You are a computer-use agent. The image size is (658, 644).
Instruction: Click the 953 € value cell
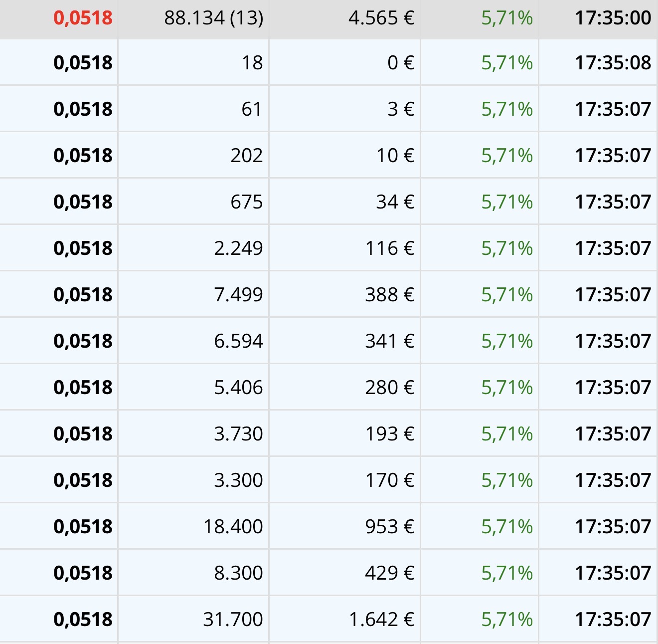[390, 527]
